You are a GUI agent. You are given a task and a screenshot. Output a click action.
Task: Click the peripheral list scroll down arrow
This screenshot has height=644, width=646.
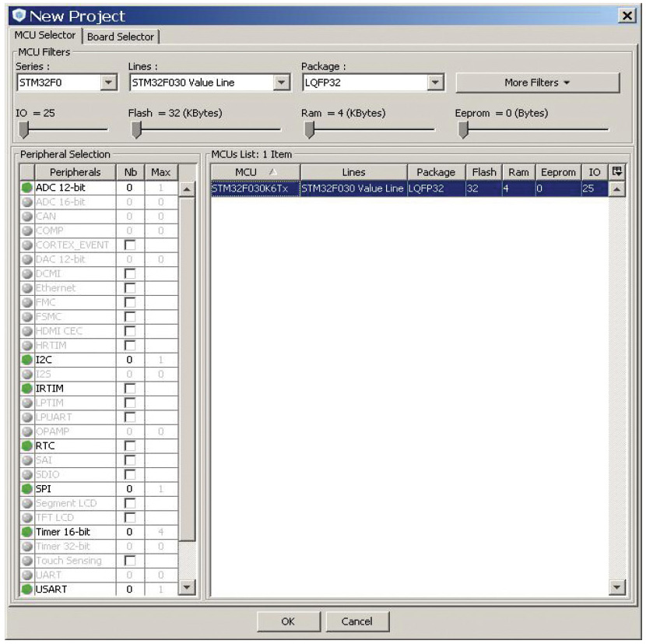coord(187,587)
